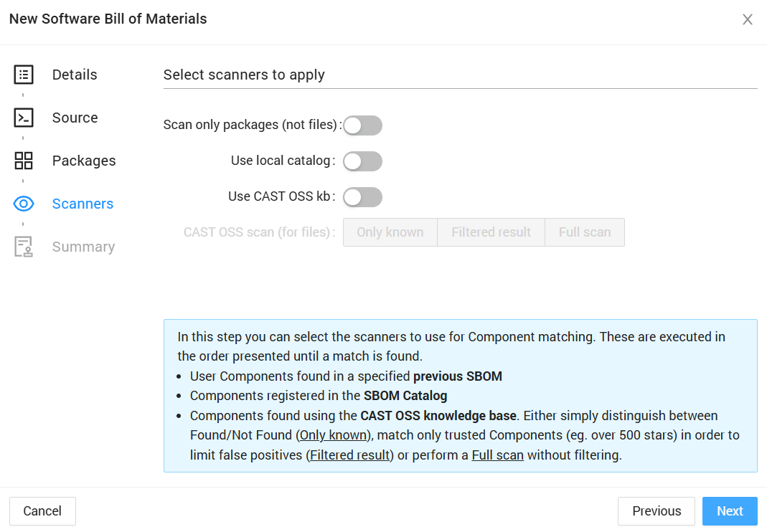Jump to the Summary step label
Viewport: 767px width, 532px height.
pos(83,247)
